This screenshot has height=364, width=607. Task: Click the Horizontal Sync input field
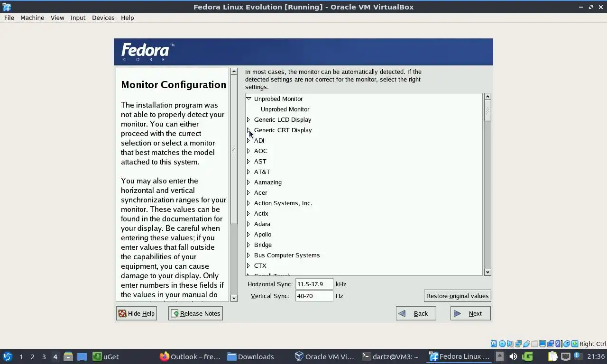(314, 284)
